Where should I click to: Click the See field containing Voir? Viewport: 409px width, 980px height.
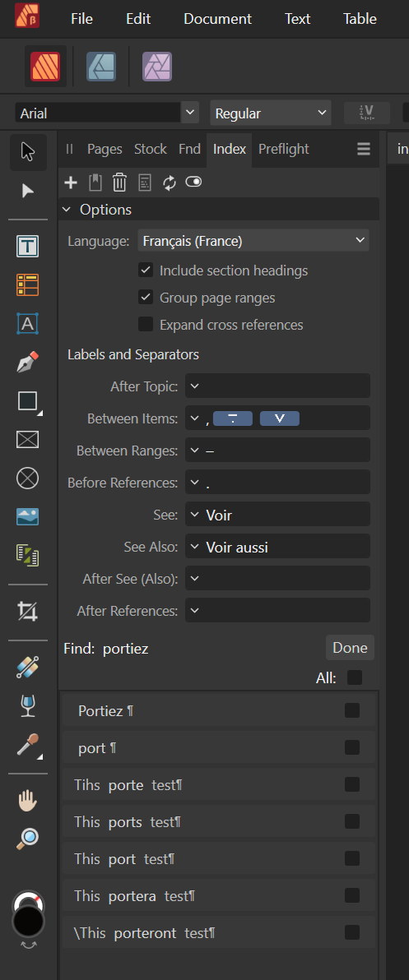[277, 515]
